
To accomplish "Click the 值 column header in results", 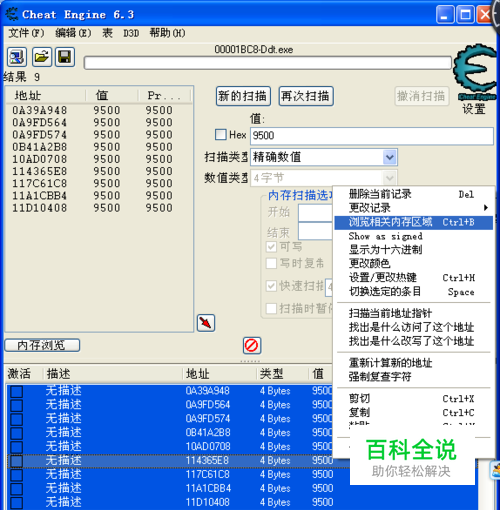I will pos(112,95).
